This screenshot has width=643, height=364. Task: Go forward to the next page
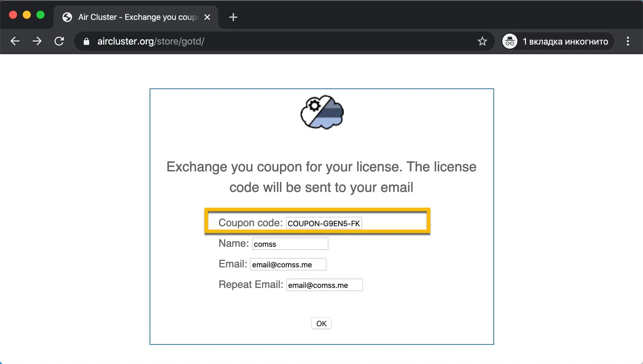[37, 41]
